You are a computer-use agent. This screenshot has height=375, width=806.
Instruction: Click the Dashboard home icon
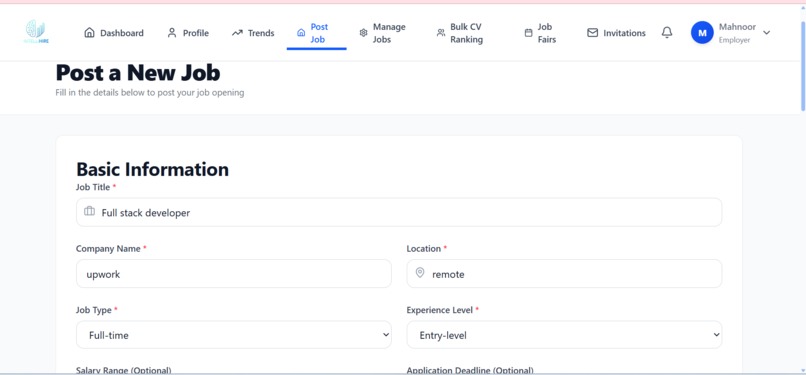point(89,33)
